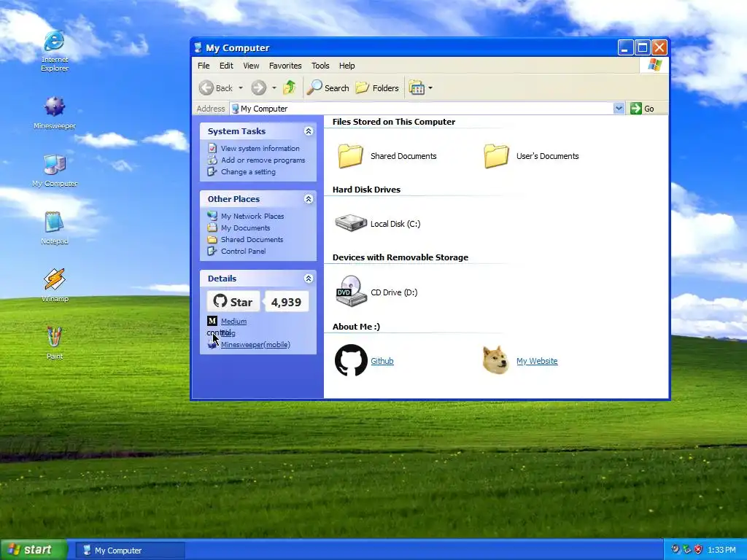Open the Tools menu
747x560 pixels.
tap(320, 66)
